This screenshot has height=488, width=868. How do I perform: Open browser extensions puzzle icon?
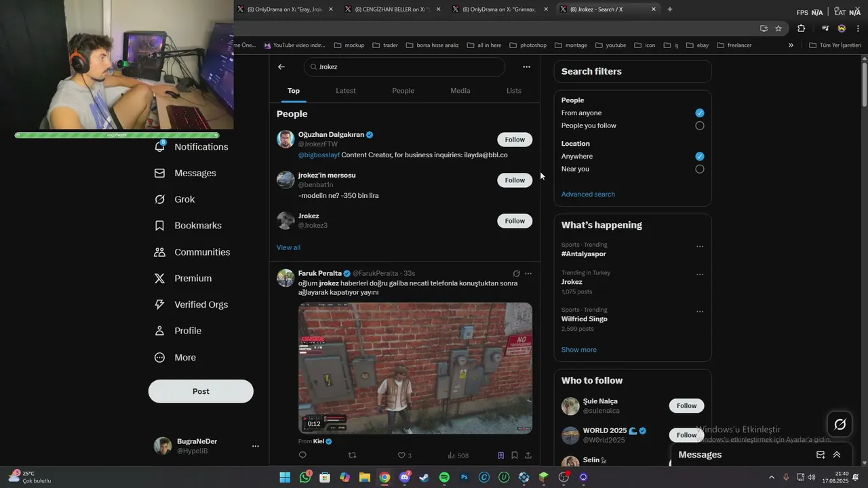pos(802,28)
